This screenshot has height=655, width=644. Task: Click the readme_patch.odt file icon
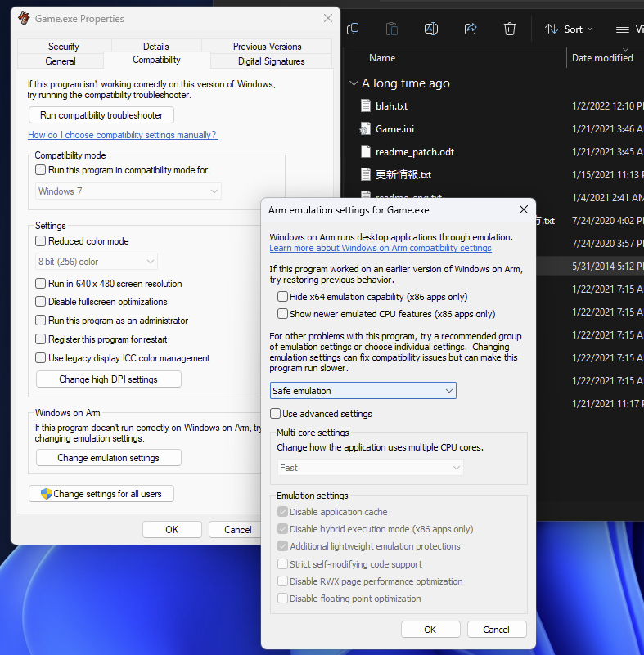tap(365, 151)
